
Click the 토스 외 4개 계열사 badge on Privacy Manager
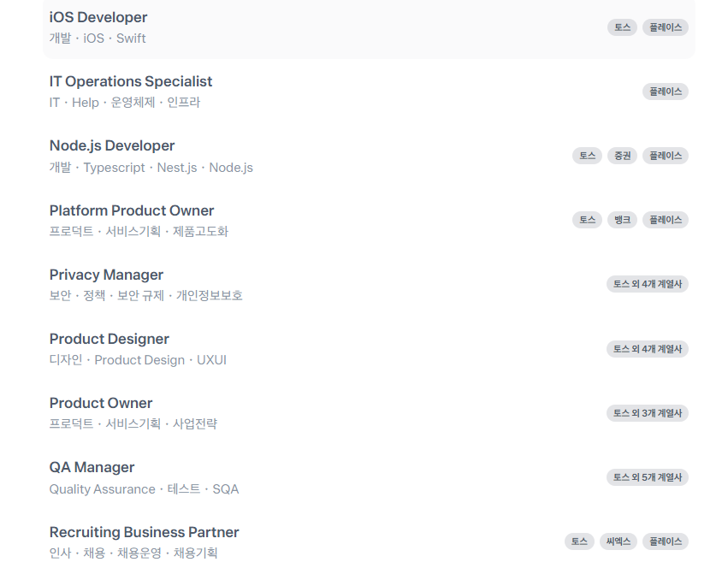coord(648,284)
